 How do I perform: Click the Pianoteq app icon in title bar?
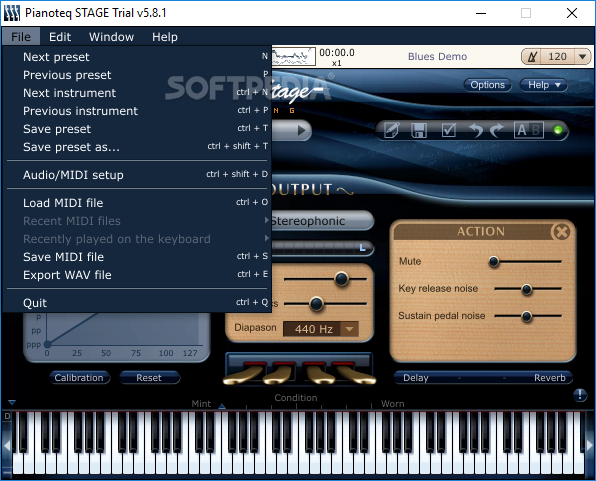point(12,13)
